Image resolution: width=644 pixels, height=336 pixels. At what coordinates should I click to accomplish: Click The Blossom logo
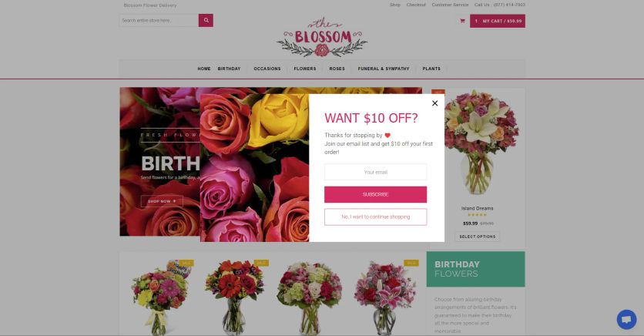pyautogui.click(x=322, y=37)
